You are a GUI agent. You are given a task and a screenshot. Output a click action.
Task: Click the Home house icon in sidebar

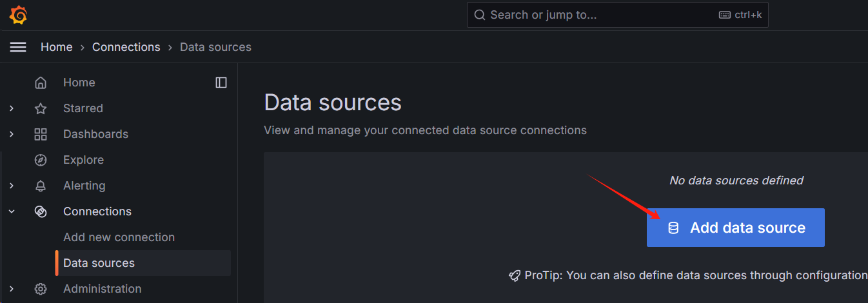41,83
